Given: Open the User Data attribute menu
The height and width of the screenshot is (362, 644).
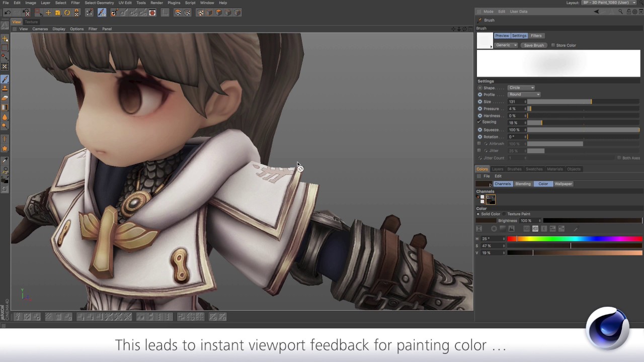Looking at the screenshot, I should [519, 12].
